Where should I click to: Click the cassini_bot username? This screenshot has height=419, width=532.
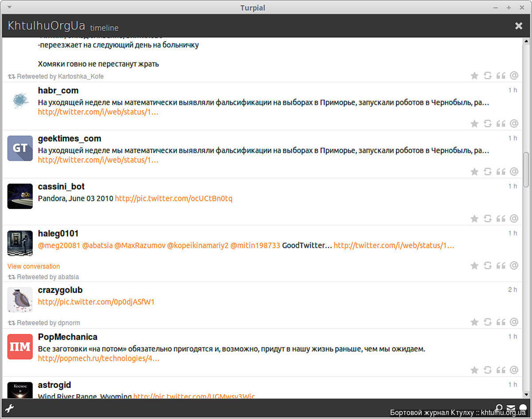tap(61, 186)
